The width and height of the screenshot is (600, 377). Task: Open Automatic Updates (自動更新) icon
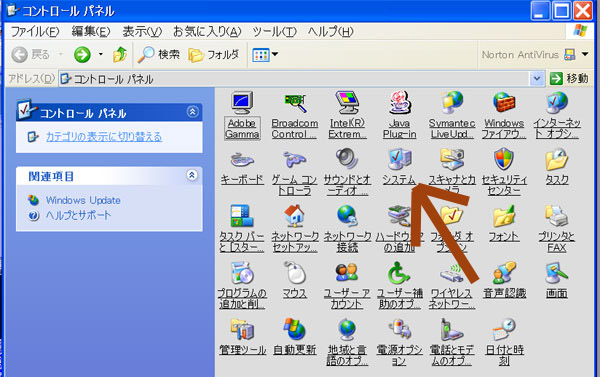click(295, 329)
